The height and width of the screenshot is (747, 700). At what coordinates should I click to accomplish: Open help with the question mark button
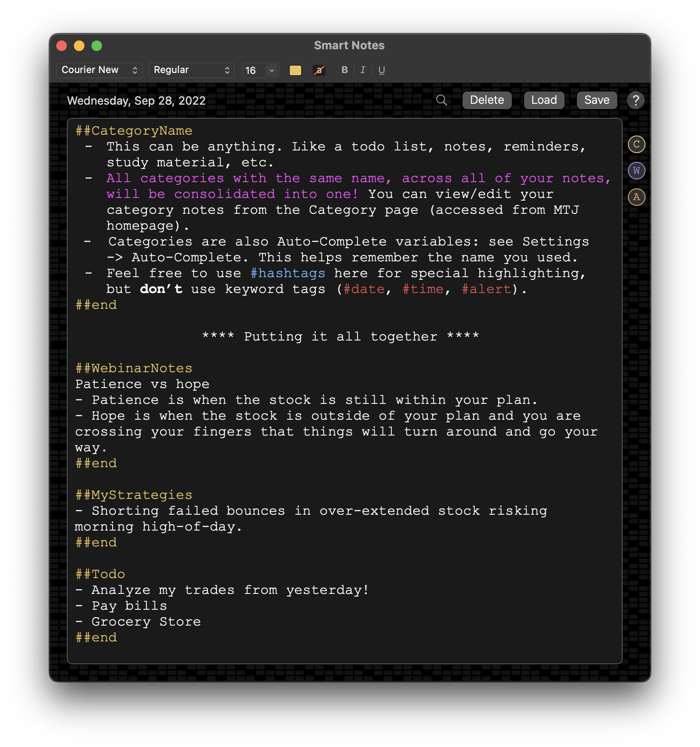pos(635,100)
